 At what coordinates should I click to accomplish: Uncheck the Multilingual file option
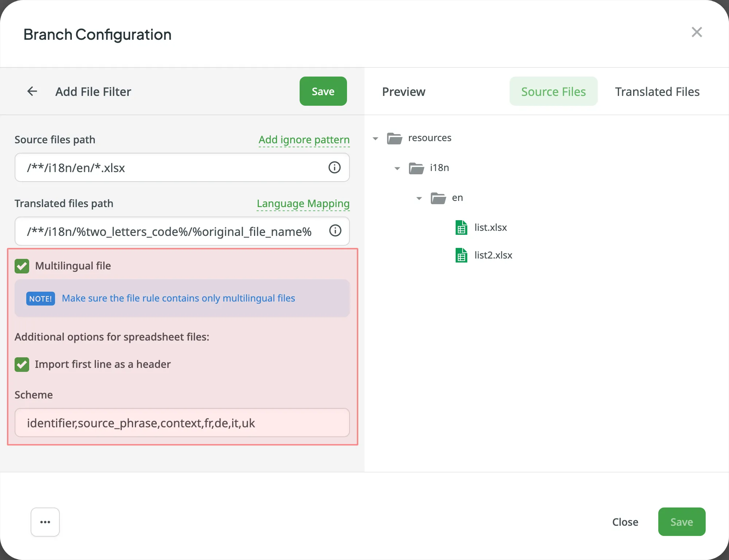click(22, 266)
